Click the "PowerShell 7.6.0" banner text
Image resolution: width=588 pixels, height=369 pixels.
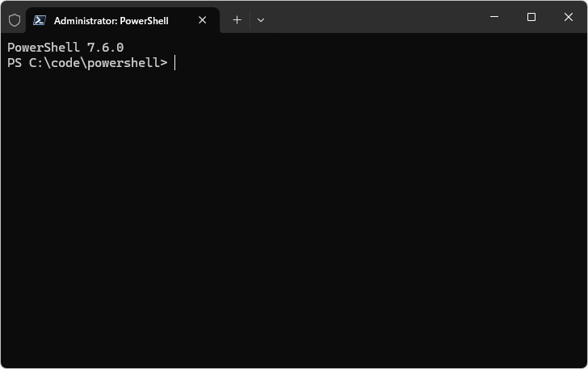point(65,48)
